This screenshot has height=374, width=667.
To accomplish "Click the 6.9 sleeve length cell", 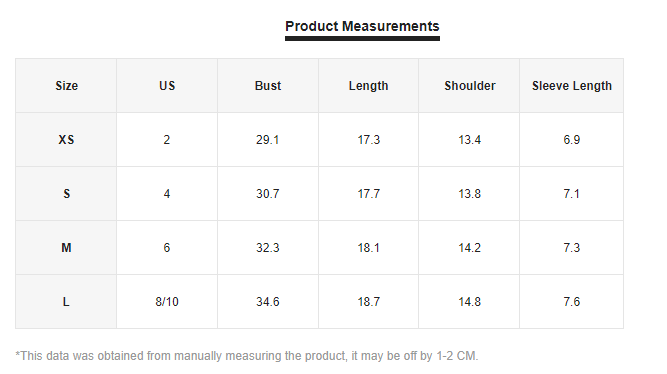I will [572, 140].
